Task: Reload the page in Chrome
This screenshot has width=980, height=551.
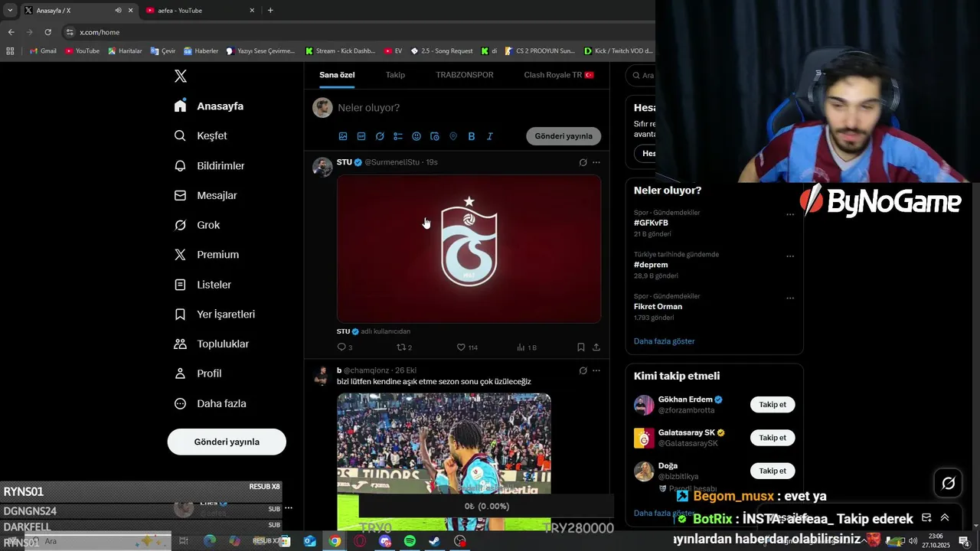Action: (x=47, y=32)
